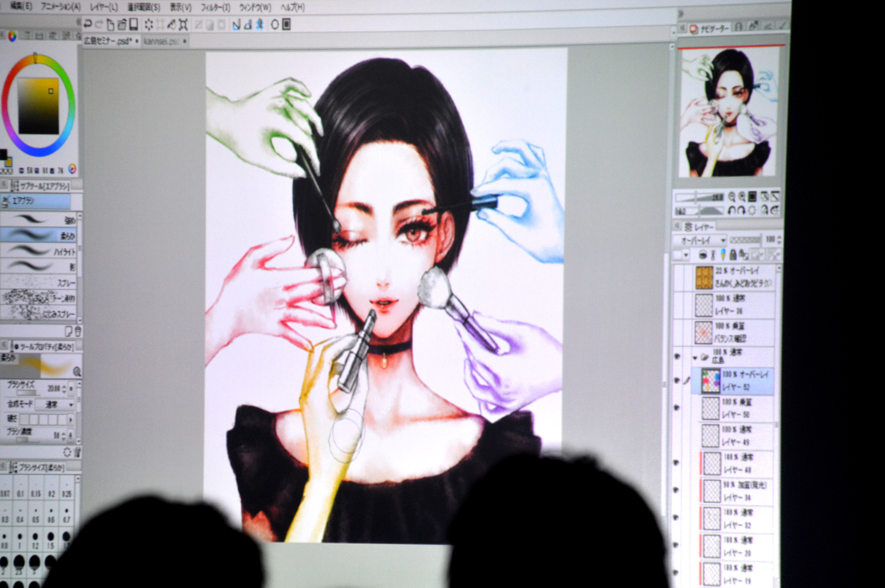Create a new document with the New icon
Image resolution: width=885 pixels, height=588 pixels.
[x=110, y=25]
